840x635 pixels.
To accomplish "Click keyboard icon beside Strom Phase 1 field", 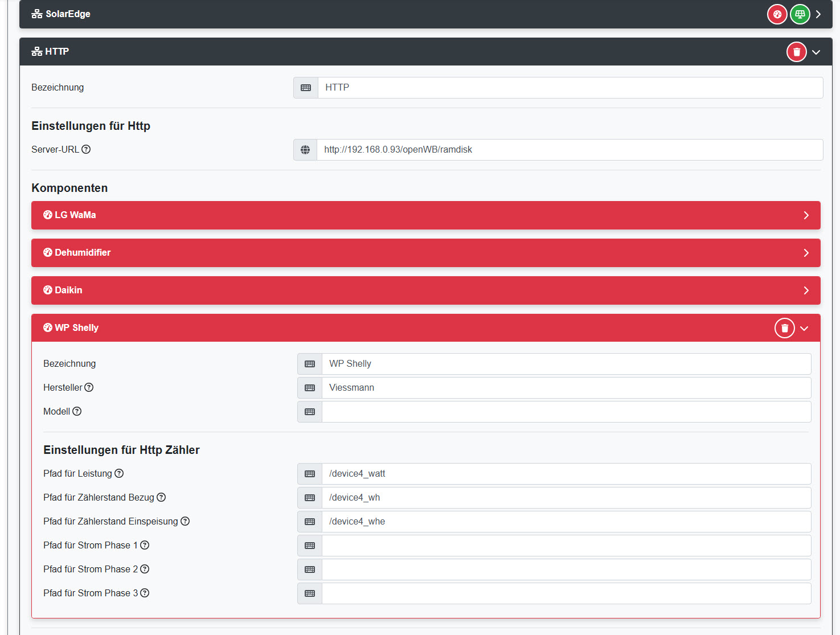I will click(x=310, y=546).
